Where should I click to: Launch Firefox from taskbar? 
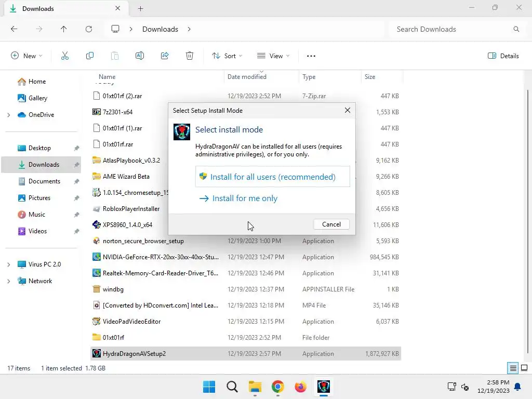301,387
